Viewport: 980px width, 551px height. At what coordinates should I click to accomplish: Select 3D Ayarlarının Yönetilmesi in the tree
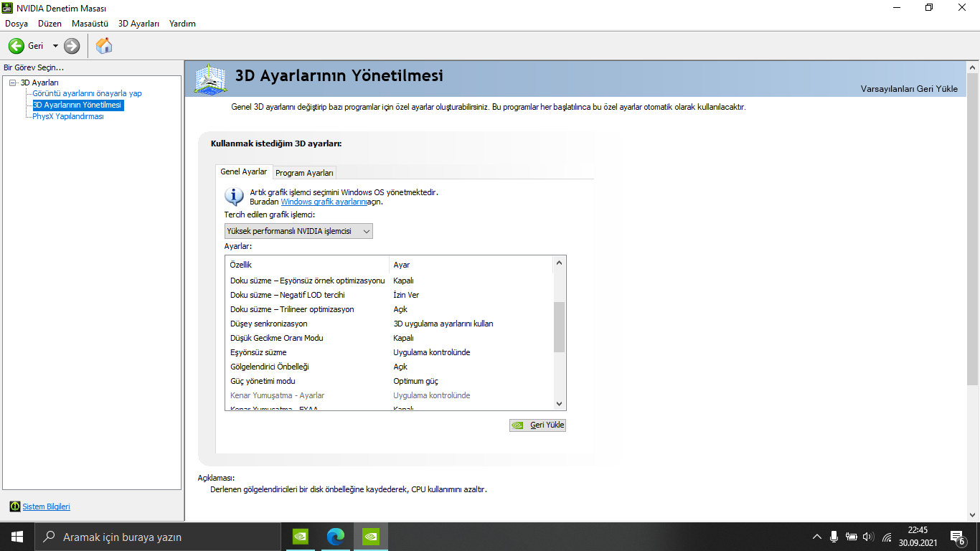click(77, 105)
